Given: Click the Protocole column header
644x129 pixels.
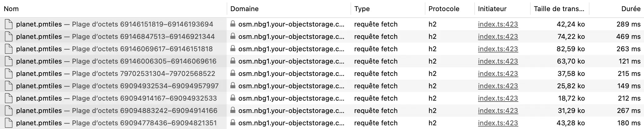Looking at the screenshot, I should [444, 9].
